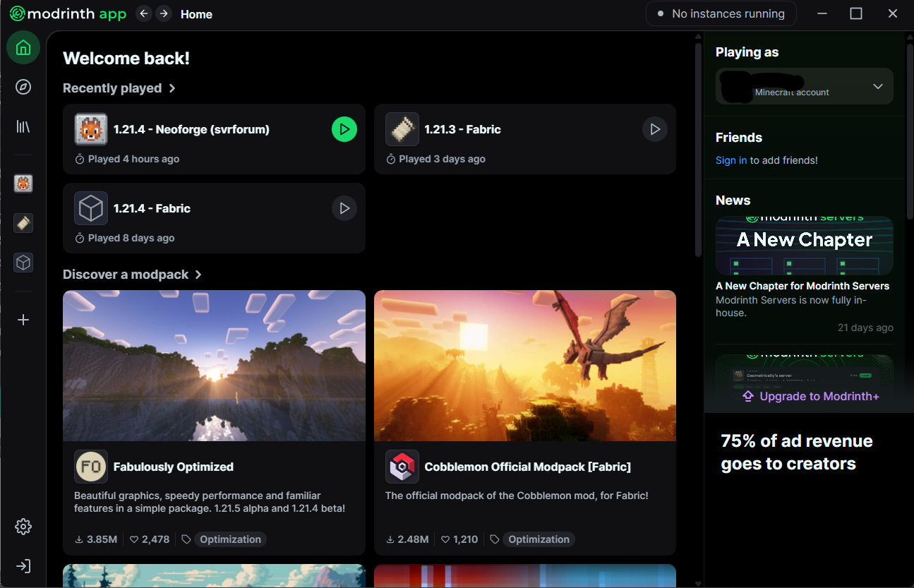
Task: Click the '2,478' followers count
Action: (x=155, y=539)
